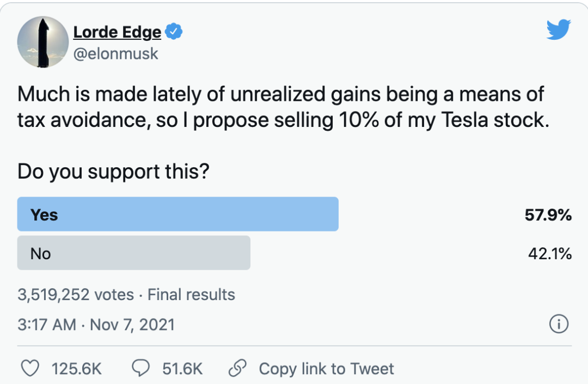
Task: Select the No poll result bar
Action: [134, 253]
